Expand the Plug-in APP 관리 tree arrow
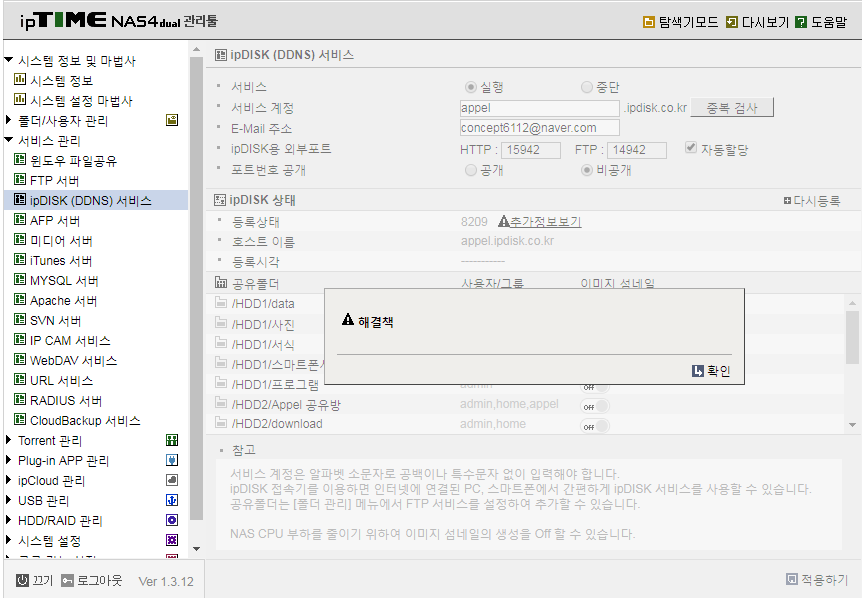The height and width of the screenshot is (598, 862). pyautogui.click(x=8, y=459)
